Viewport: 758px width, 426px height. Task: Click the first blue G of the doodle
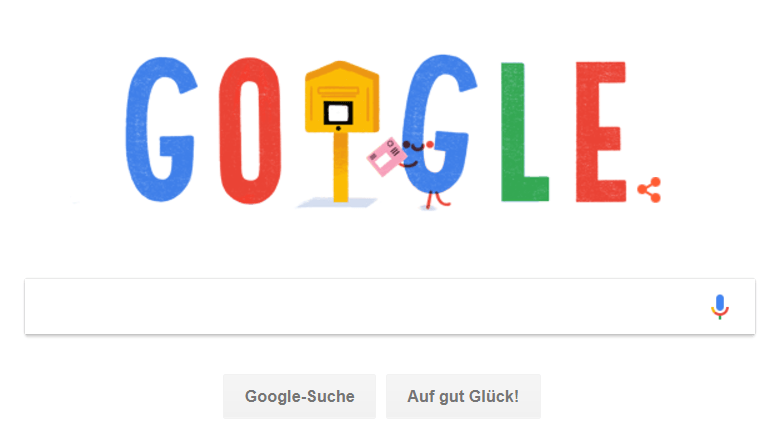click(x=160, y=129)
